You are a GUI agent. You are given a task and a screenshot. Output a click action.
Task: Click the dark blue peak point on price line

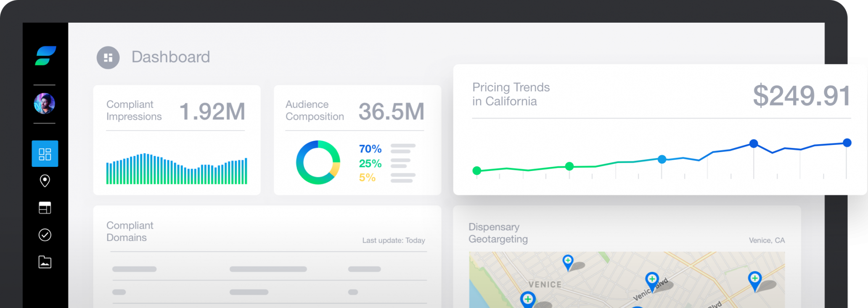coord(754,144)
